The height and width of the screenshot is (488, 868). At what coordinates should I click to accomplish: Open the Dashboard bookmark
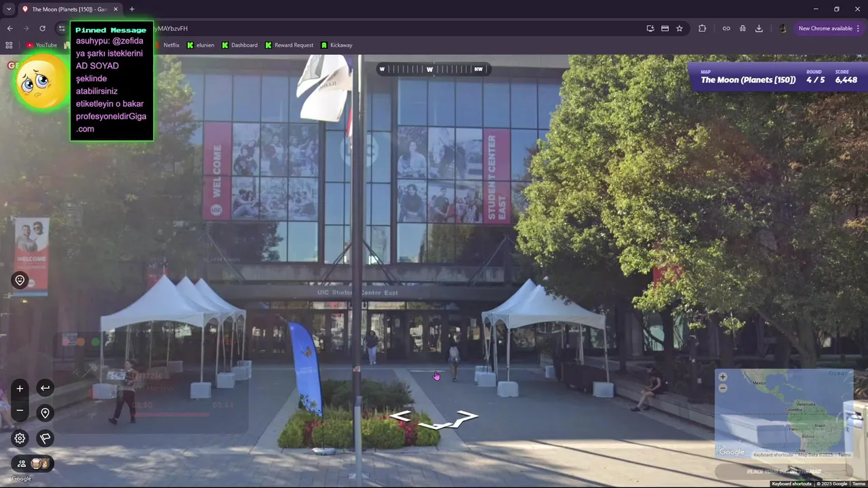coord(240,45)
